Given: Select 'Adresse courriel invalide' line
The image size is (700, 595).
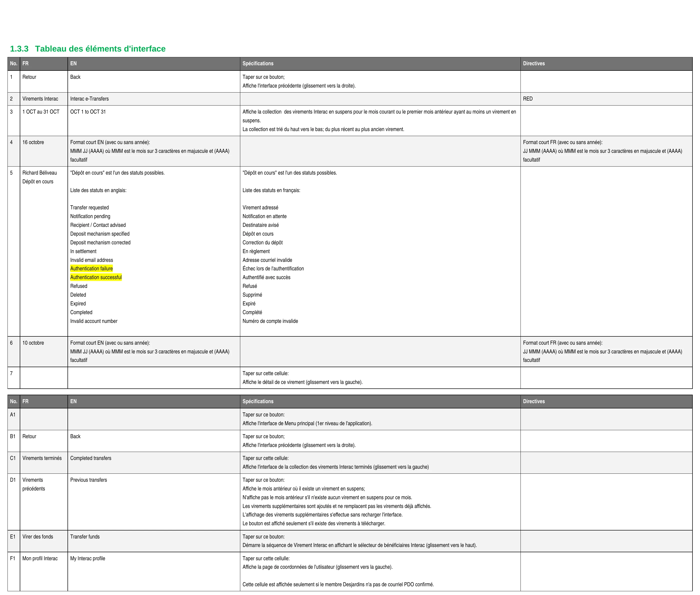Looking at the screenshot, I should point(267,260).
